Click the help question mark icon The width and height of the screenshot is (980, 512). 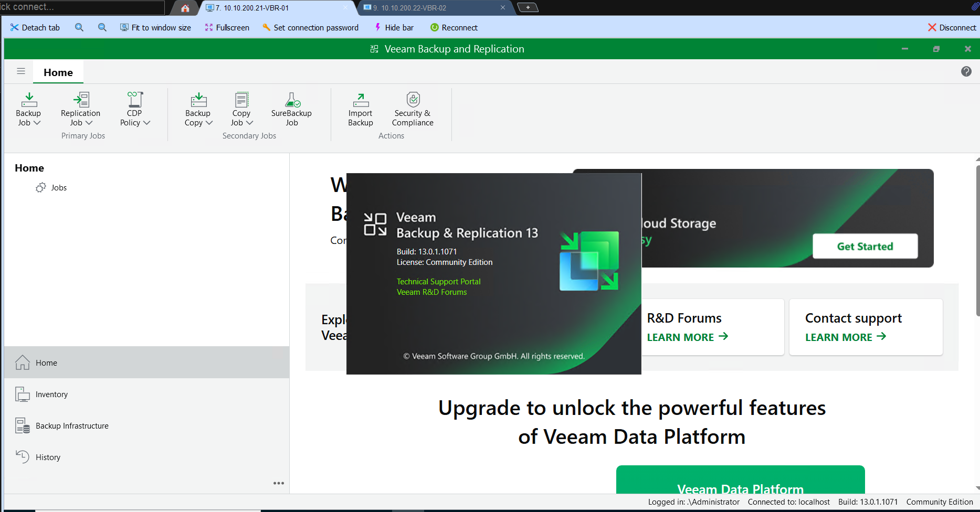tap(966, 71)
